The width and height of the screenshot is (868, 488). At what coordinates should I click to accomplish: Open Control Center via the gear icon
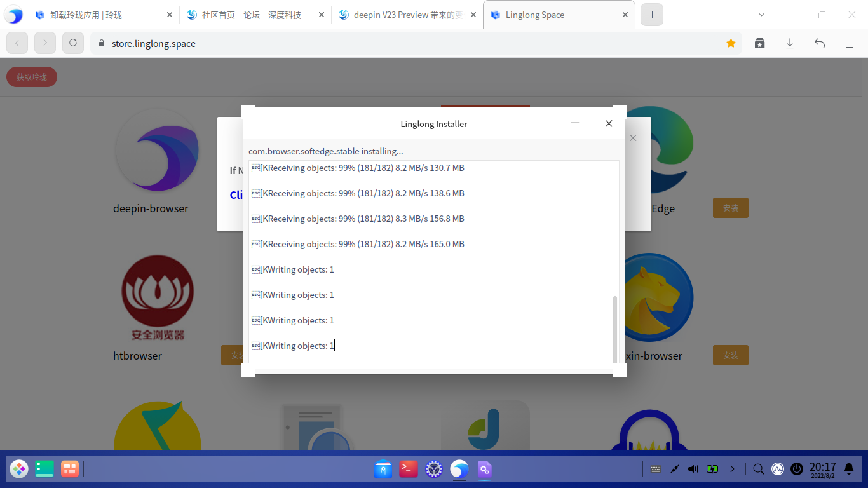coord(434,469)
